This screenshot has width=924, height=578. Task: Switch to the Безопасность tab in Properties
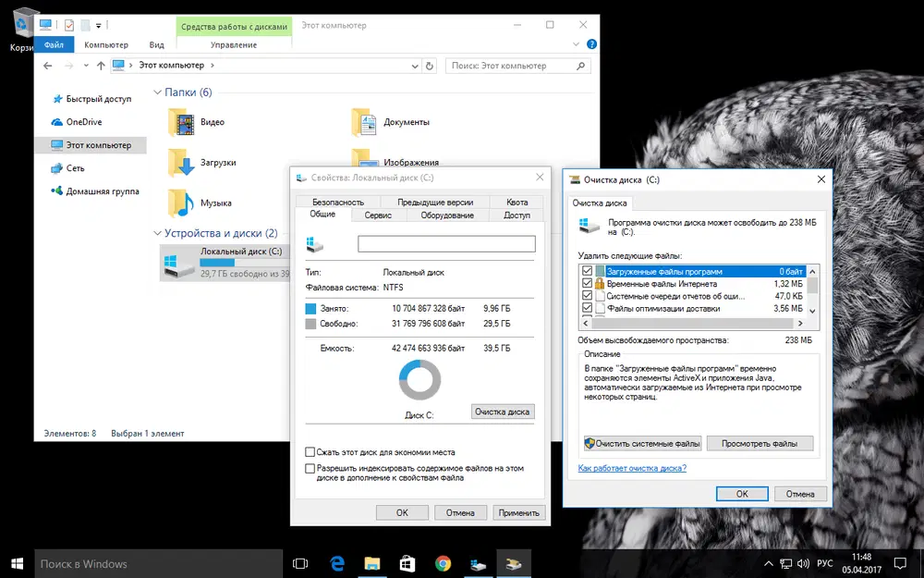338,202
